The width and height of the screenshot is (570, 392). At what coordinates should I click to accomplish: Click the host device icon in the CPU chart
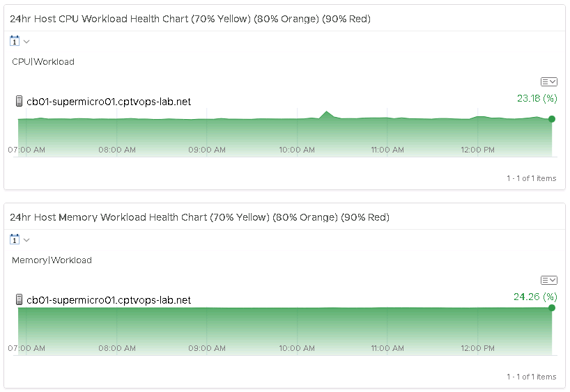(19, 102)
